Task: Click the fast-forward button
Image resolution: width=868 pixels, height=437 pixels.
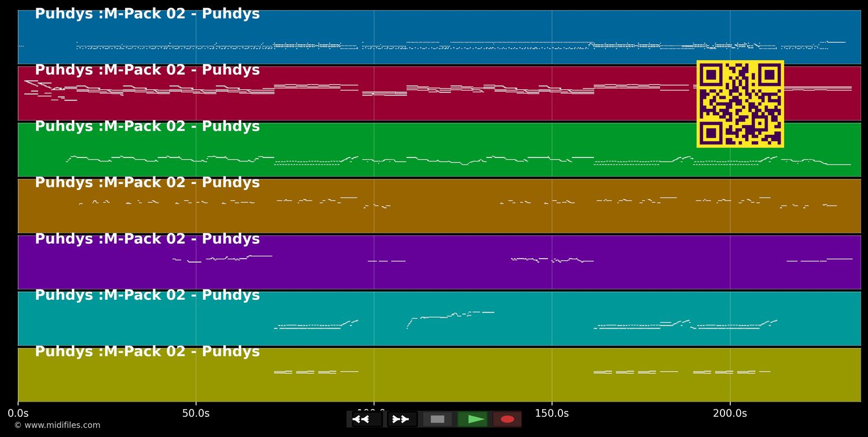Action: [402, 419]
